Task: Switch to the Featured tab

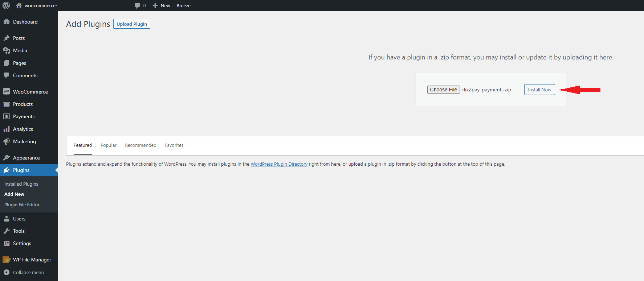Action: click(83, 145)
